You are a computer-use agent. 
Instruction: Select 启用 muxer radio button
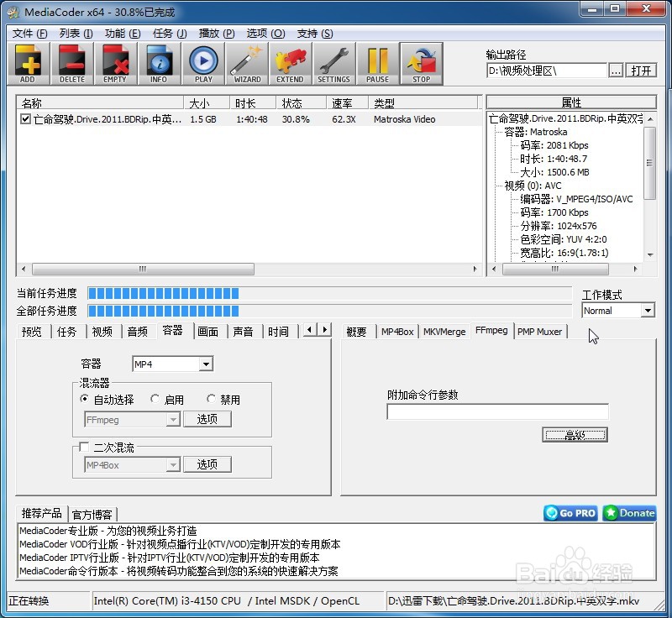pyautogui.click(x=155, y=399)
